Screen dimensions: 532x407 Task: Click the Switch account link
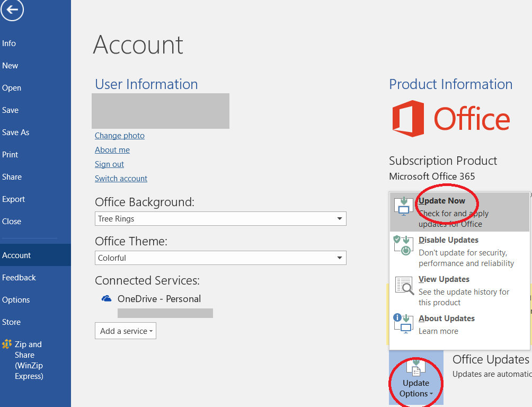(121, 178)
